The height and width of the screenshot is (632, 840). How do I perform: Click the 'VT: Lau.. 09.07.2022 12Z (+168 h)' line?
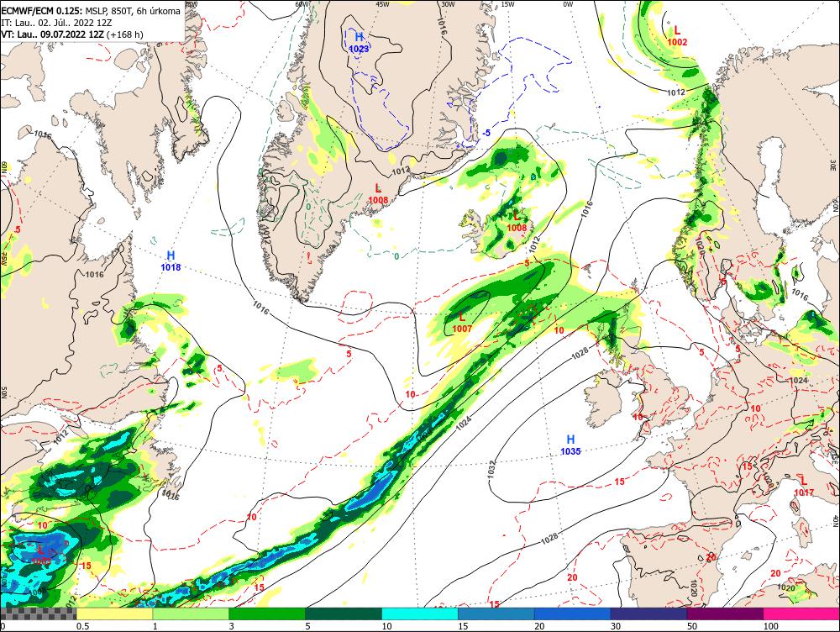point(72,34)
